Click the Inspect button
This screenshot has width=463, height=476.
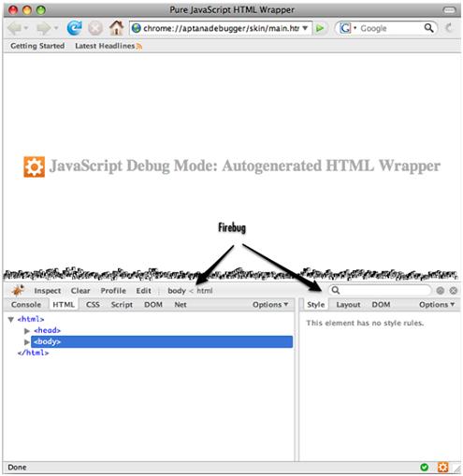[48, 291]
